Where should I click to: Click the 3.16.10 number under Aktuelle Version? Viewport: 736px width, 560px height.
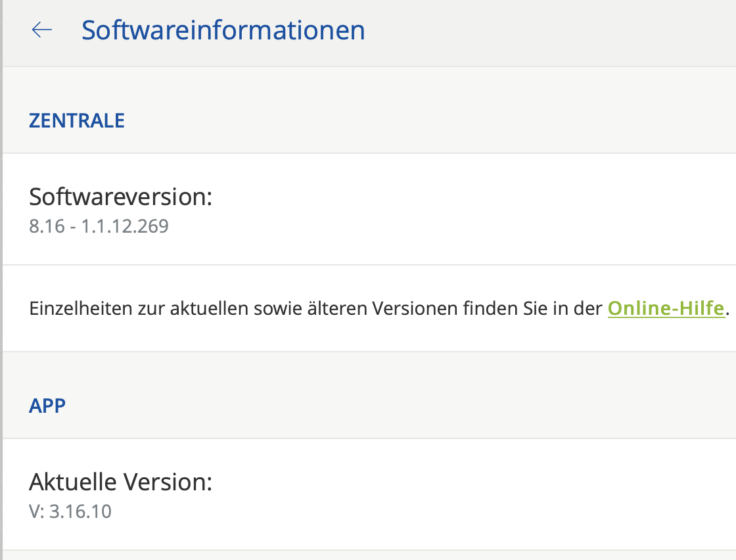[80, 511]
